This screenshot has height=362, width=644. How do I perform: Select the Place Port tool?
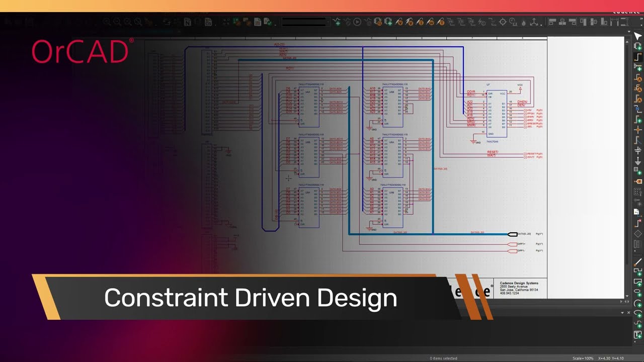click(x=638, y=182)
